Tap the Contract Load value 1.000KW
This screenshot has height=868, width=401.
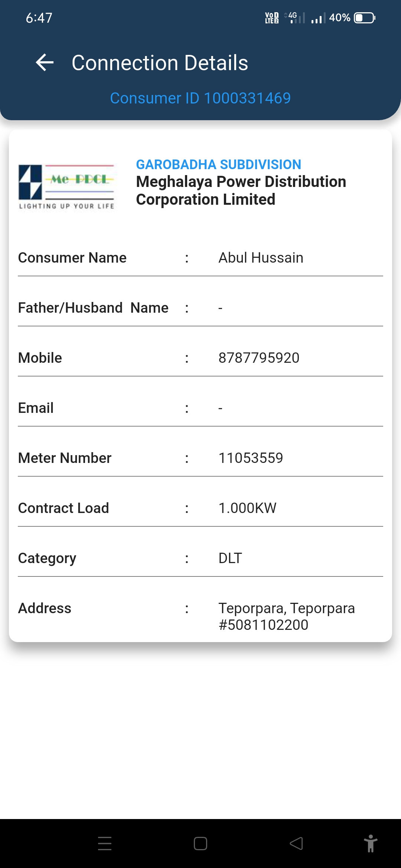tap(247, 508)
